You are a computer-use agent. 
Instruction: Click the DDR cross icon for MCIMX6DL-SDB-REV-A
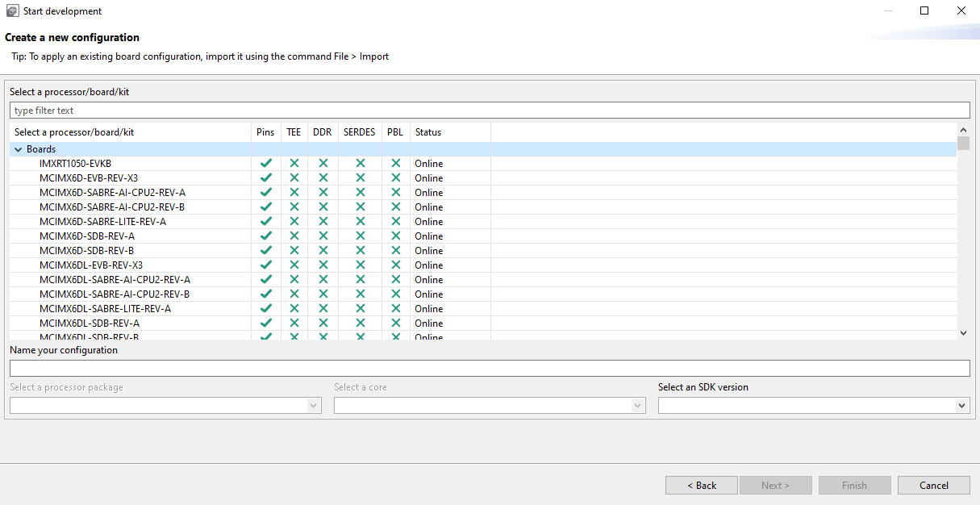(323, 323)
